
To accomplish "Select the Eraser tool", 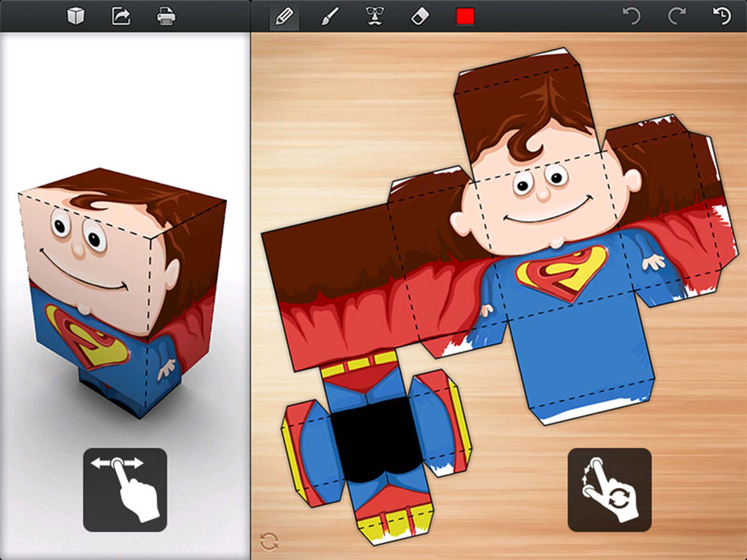I will (420, 17).
